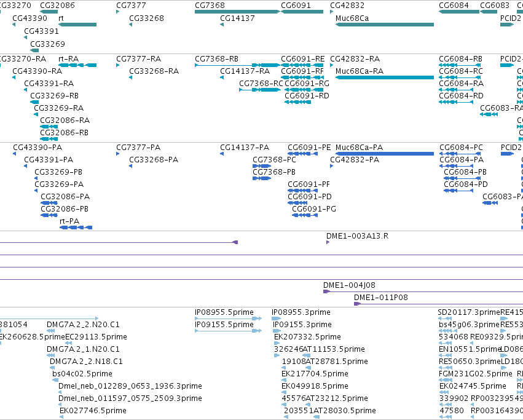The height and width of the screenshot is (420, 523).
Task: Select the CG6084-PD protein label
Action: [x=466, y=184]
